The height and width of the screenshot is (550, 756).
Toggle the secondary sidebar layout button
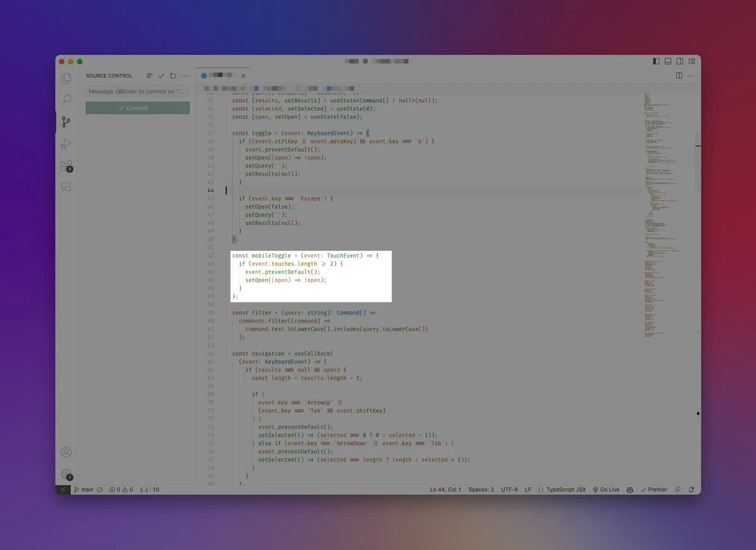tap(680, 61)
